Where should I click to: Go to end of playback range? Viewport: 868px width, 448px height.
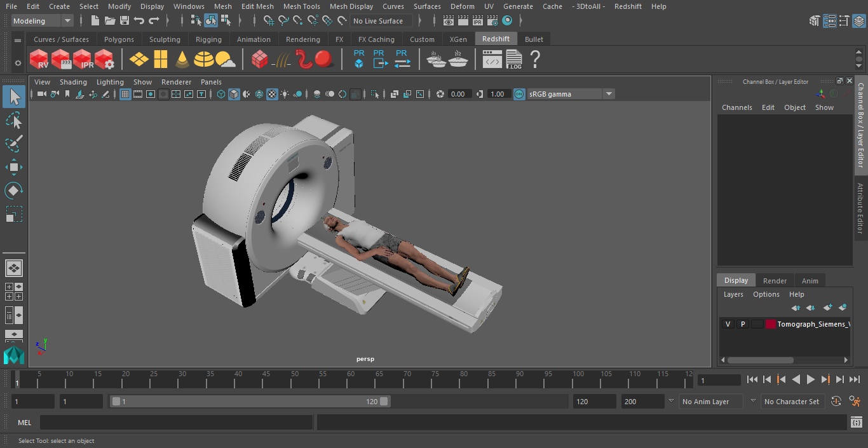click(x=855, y=379)
